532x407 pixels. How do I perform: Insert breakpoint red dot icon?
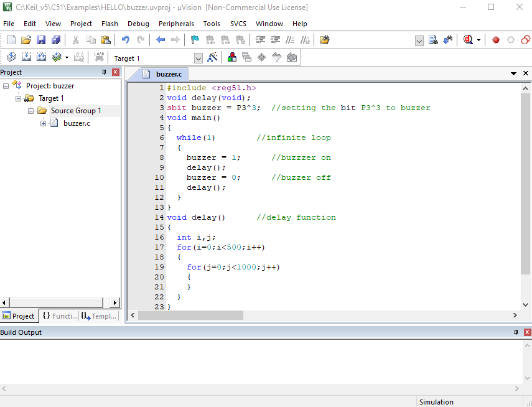point(496,40)
